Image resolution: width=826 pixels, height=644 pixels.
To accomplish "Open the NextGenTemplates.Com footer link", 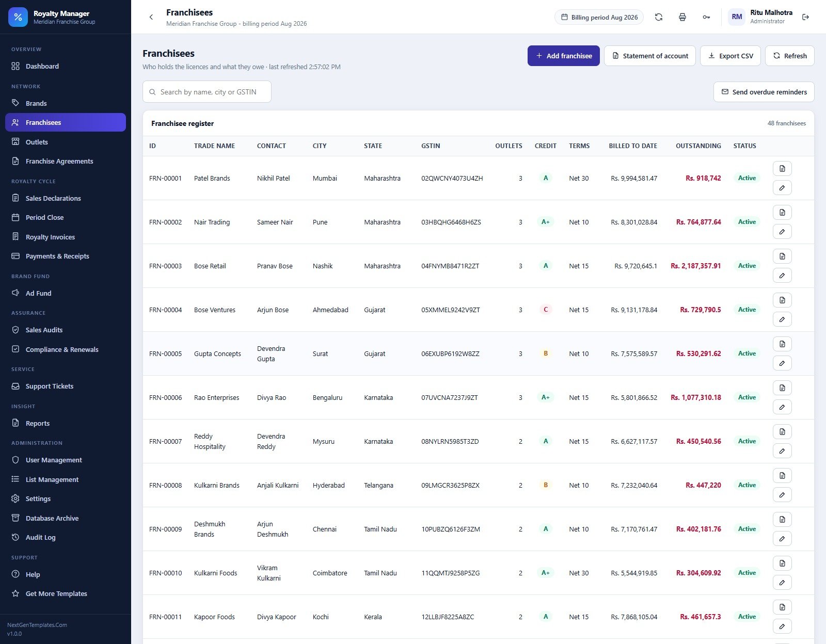I will click(37, 625).
